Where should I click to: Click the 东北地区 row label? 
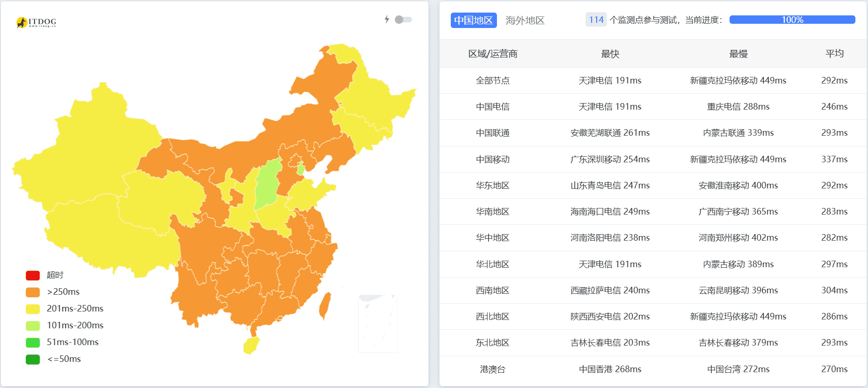pyautogui.click(x=493, y=342)
